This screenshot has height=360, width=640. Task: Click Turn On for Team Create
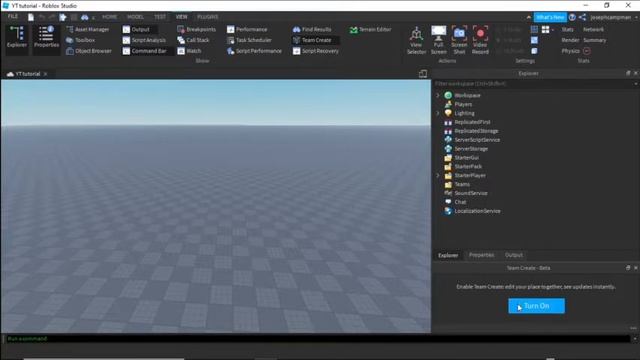click(536, 306)
